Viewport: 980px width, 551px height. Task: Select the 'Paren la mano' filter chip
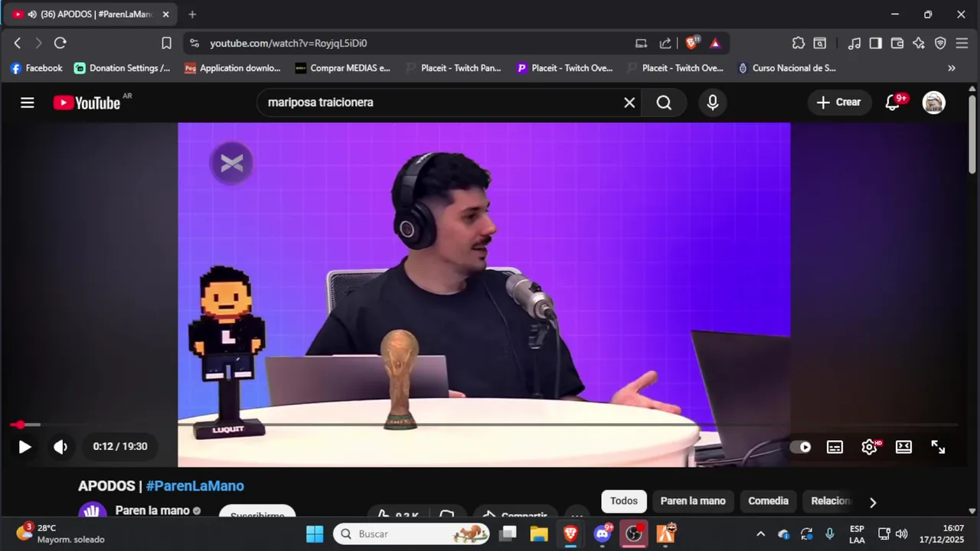pyautogui.click(x=693, y=501)
